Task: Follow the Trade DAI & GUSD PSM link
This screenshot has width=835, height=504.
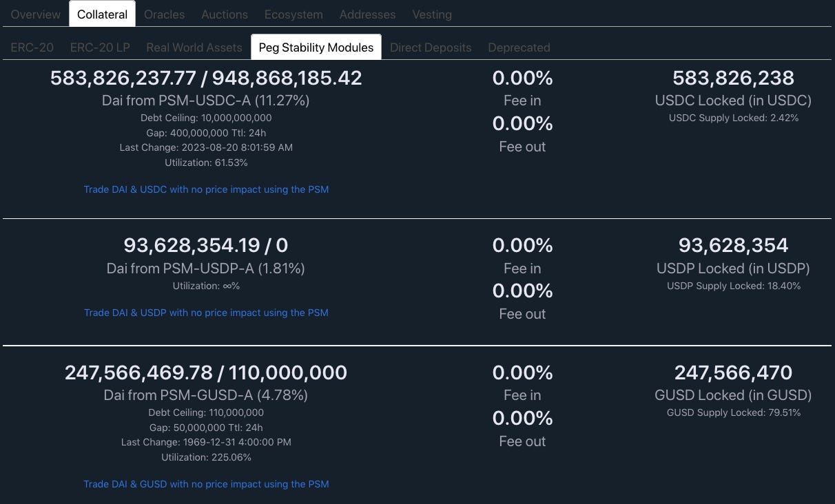Action: 206,484
